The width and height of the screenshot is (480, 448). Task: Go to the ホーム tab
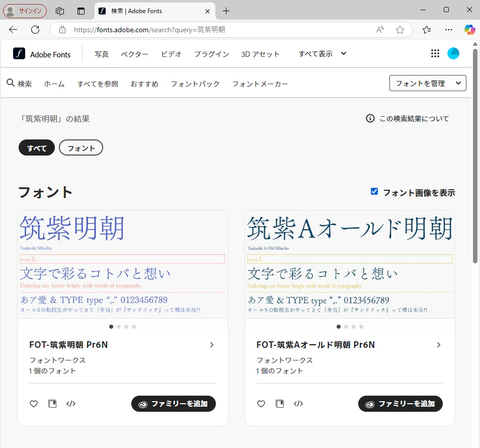coord(54,84)
